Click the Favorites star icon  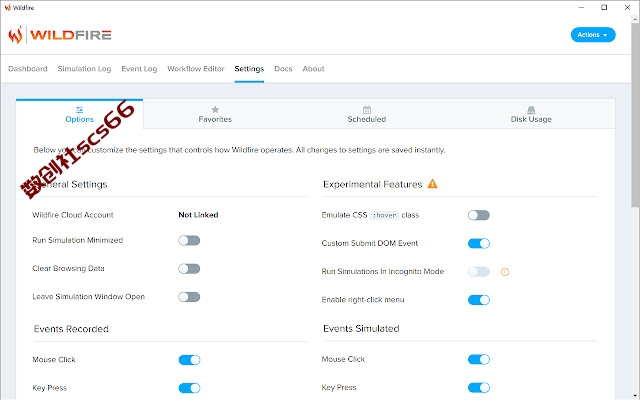[215, 109]
